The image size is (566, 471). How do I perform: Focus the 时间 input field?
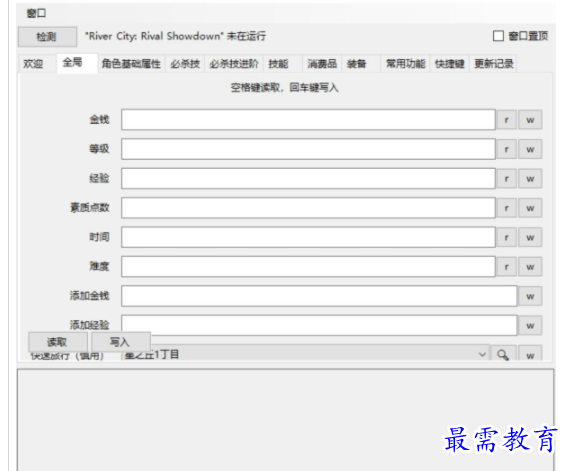tap(308, 237)
